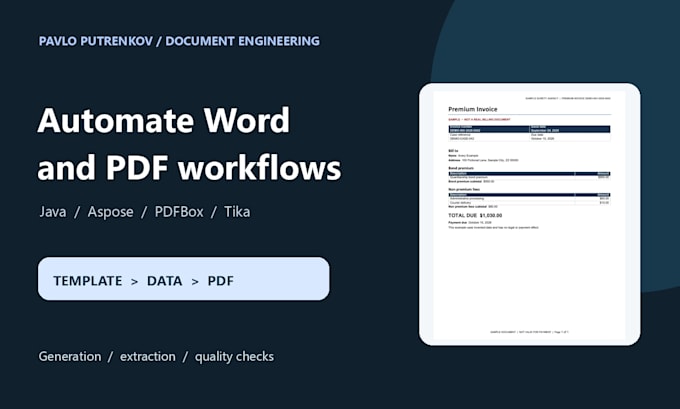Image resolution: width=680 pixels, height=409 pixels.
Task: Click the 'Premium Invoice' document title
Action: (x=473, y=109)
